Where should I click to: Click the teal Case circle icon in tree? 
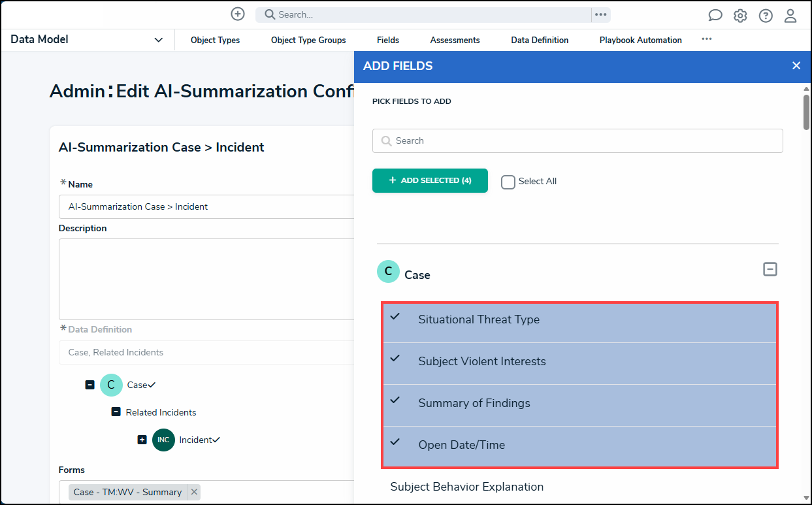[111, 385]
